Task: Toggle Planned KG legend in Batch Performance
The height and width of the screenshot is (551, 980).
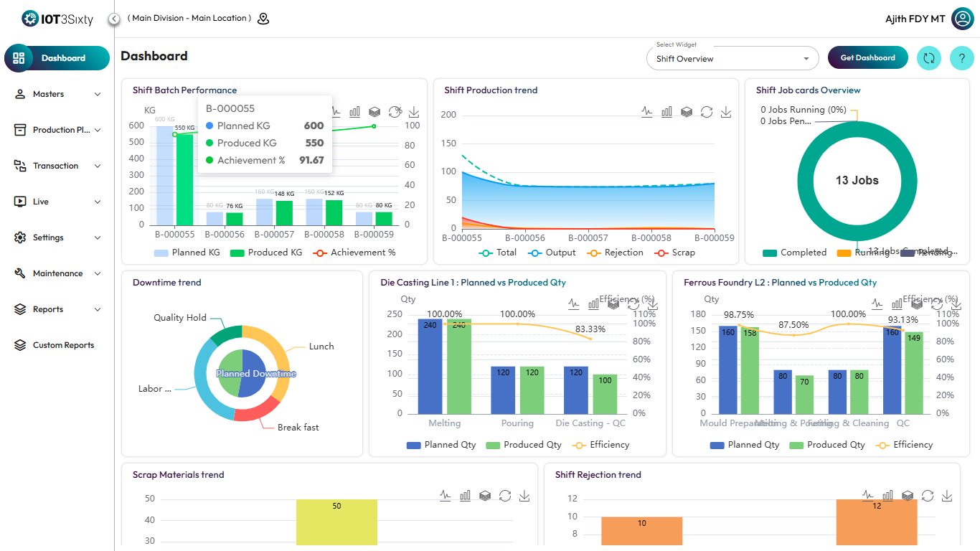Action: click(x=187, y=253)
